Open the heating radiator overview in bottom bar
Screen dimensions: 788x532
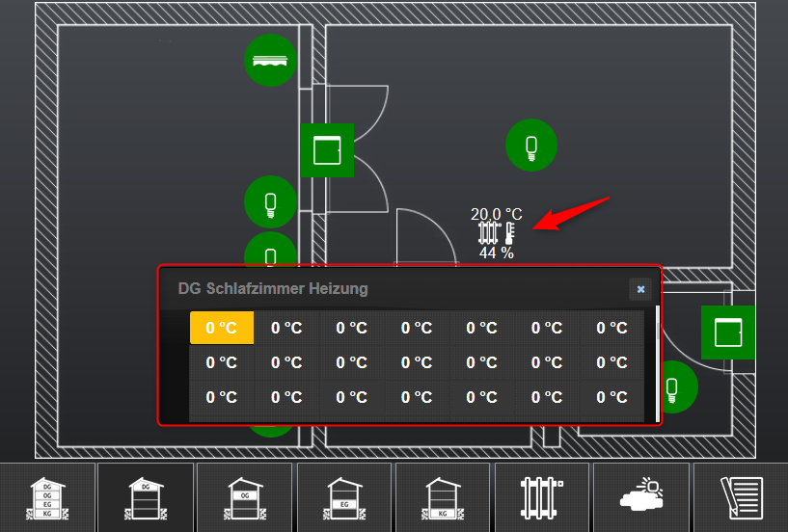tap(541, 497)
